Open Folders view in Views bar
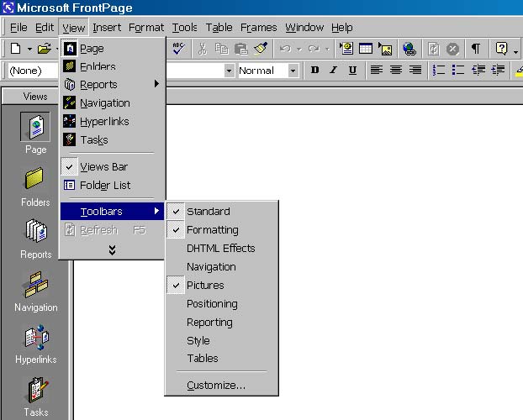The image size is (523, 420). [x=35, y=186]
